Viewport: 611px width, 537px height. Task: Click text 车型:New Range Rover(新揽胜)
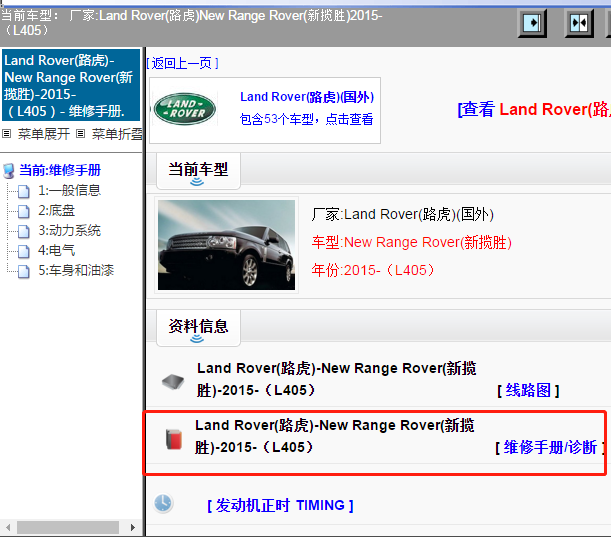411,242
